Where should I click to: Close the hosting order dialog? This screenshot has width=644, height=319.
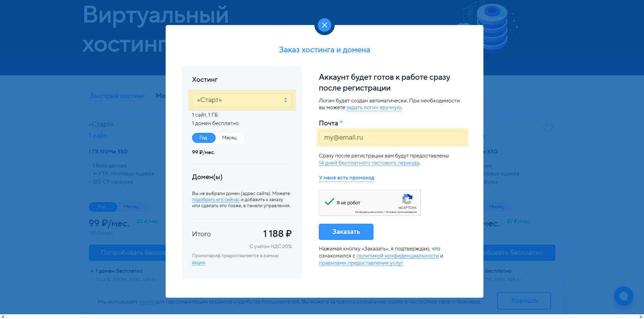coord(324,25)
